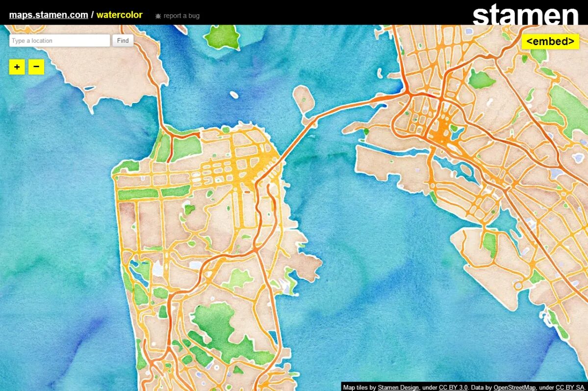The height and width of the screenshot is (391, 588).
Task: Open the Stamen Design attribution link
Action: click(398, 387)
